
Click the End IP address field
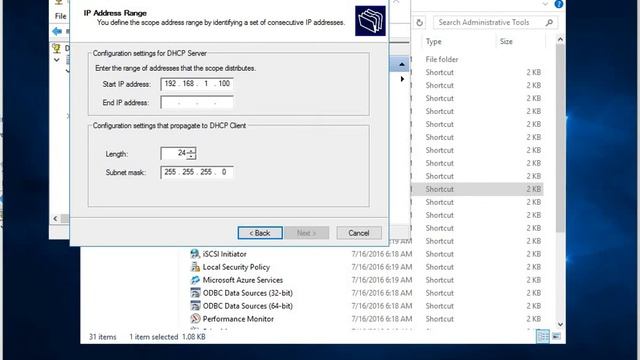click(x=197, y=102)
